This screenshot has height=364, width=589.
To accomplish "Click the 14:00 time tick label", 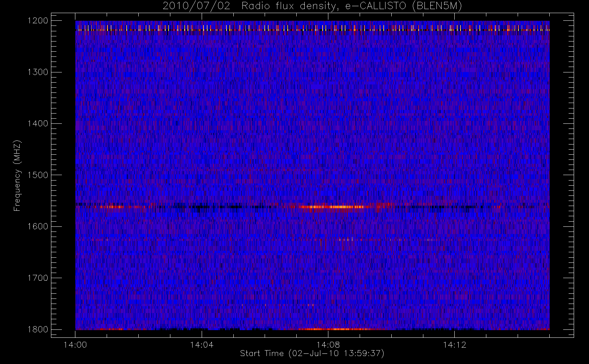I will (75, 345).
